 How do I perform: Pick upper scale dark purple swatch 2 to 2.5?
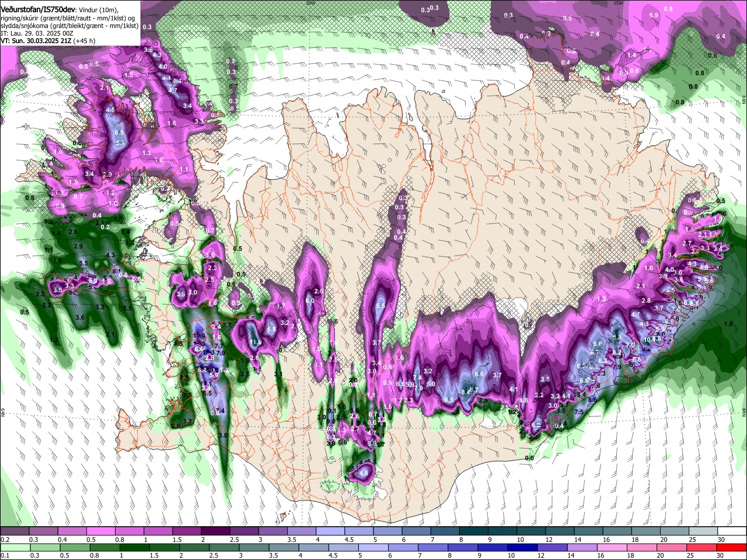(x=215, y=531)
